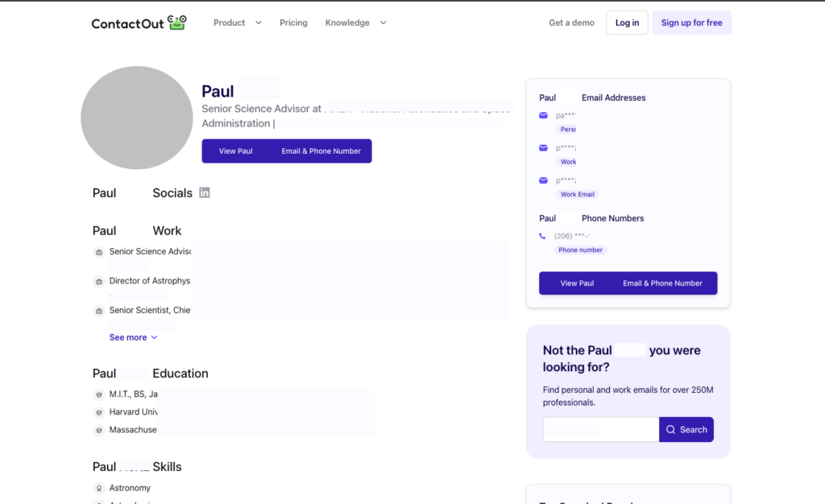Click View Paul Email & Phone button in contact card

tap(628, 283)
